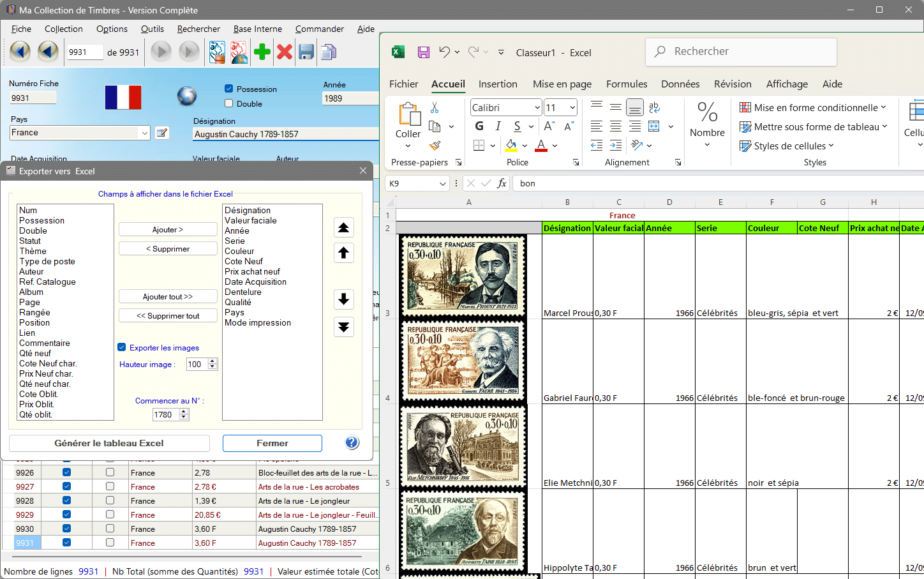Open the blue help question mark icon
This screenshot has width=924, height=579.
(352, 442)
